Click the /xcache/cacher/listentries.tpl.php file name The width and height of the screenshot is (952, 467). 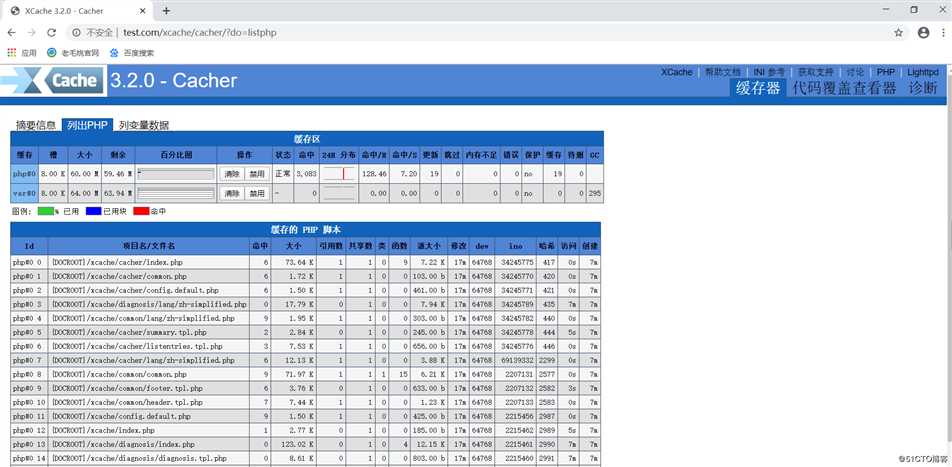point(137,346)
